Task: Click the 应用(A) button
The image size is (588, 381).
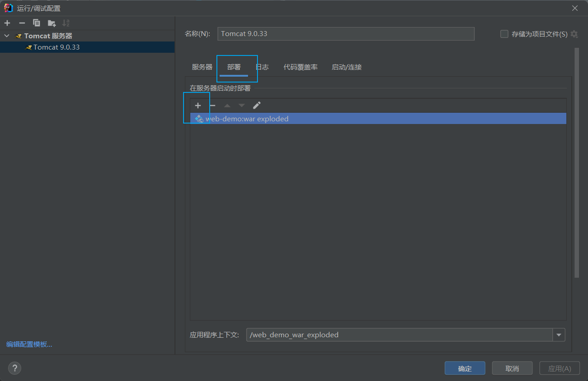Action: click(x=560, y=368)
